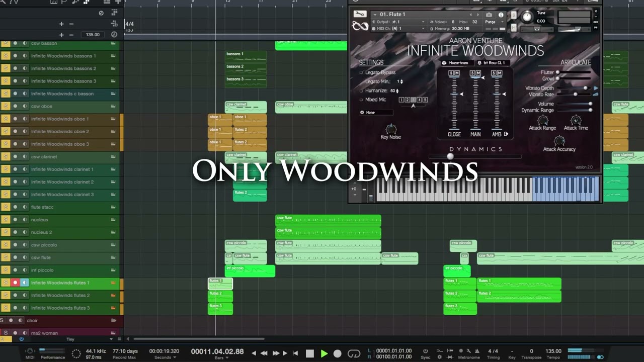Adjust the Legato Min stepper arrows

click(401, 81)
